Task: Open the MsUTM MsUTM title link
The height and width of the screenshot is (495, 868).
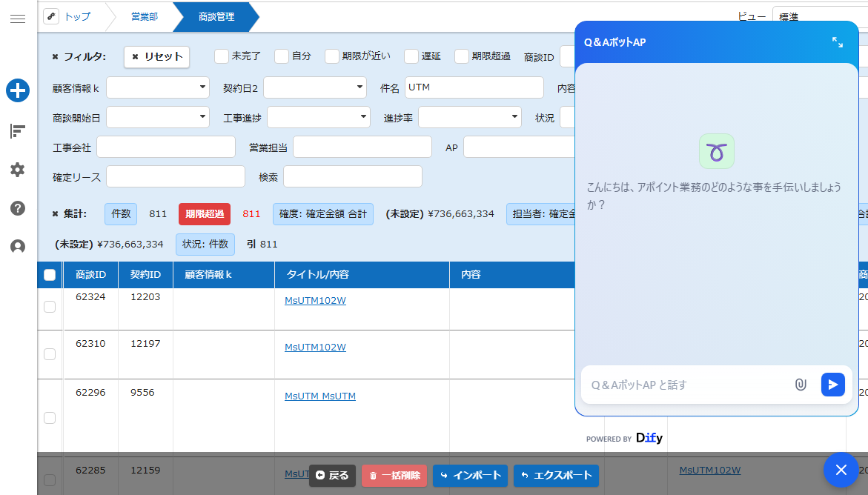Action: point(320,396)
